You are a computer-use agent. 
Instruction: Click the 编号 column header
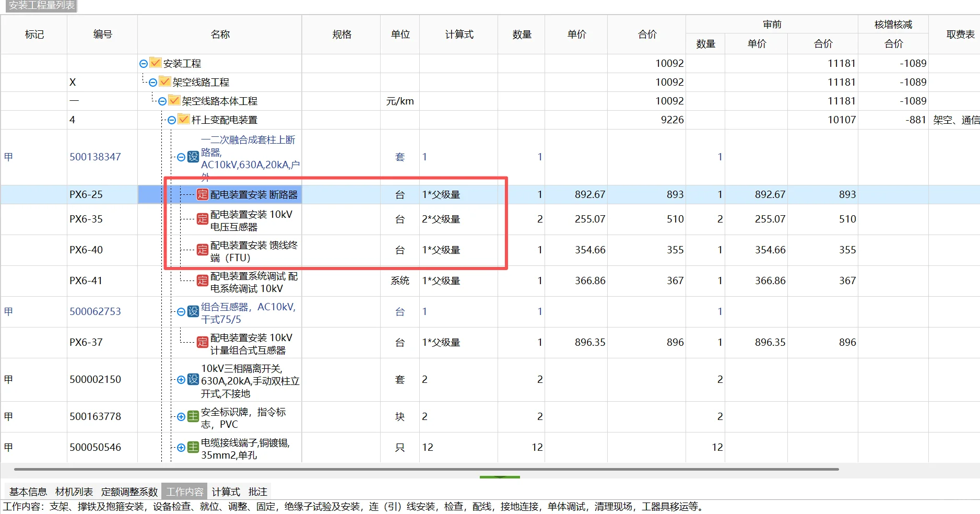pyautogui.click(x=103, y=34)
